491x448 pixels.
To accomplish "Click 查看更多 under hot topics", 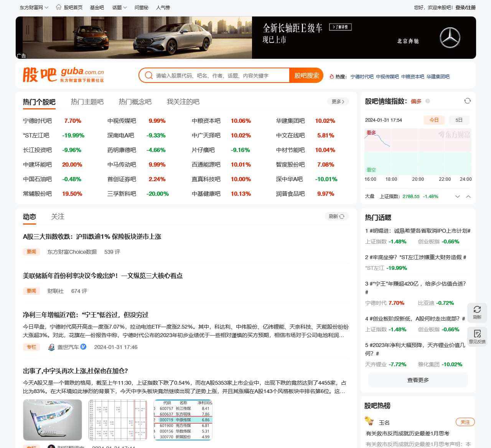I will click(418, 380).
